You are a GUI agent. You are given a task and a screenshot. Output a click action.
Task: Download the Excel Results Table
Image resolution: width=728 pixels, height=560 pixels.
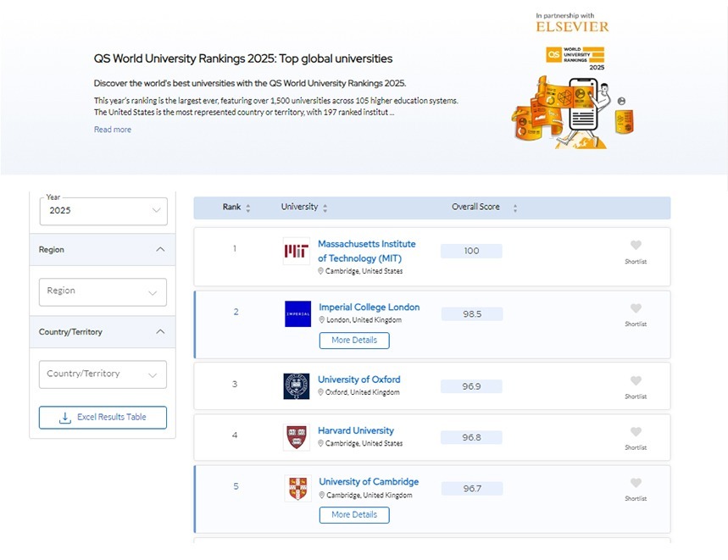point(103,418)
